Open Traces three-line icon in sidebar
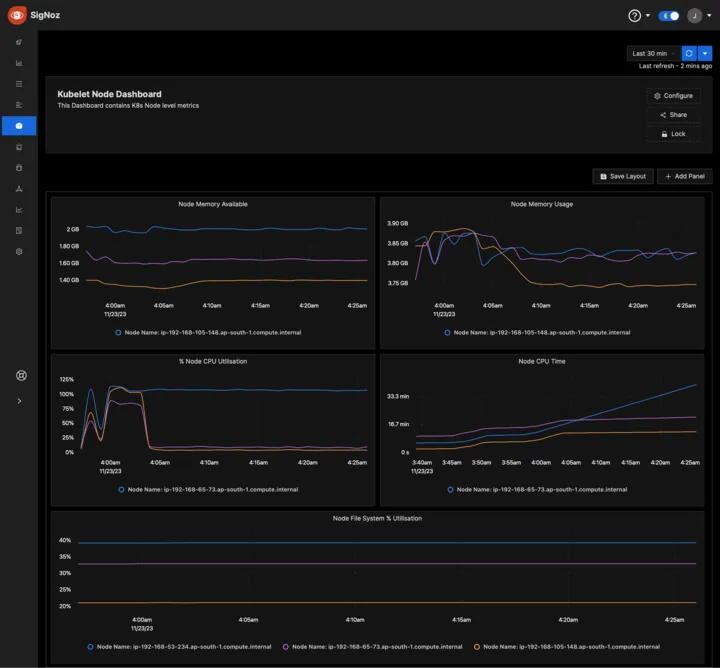The width and height of the screenshot is (720, 668). (x=19, y=84)
